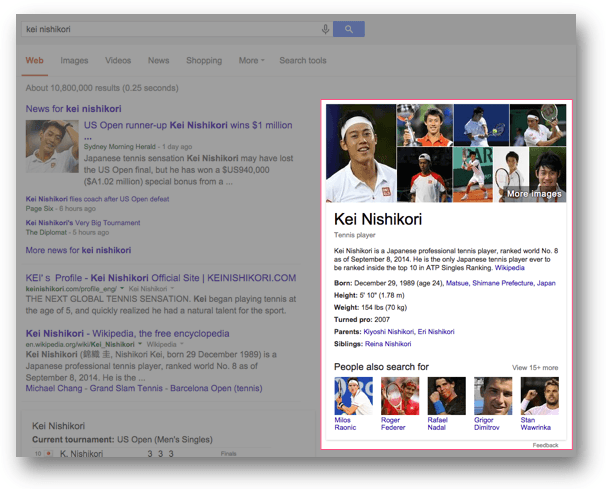This screenshot has width=606, height=489.
Task: Click the blue court forehand photo in panel
Action: coord(481,125)
